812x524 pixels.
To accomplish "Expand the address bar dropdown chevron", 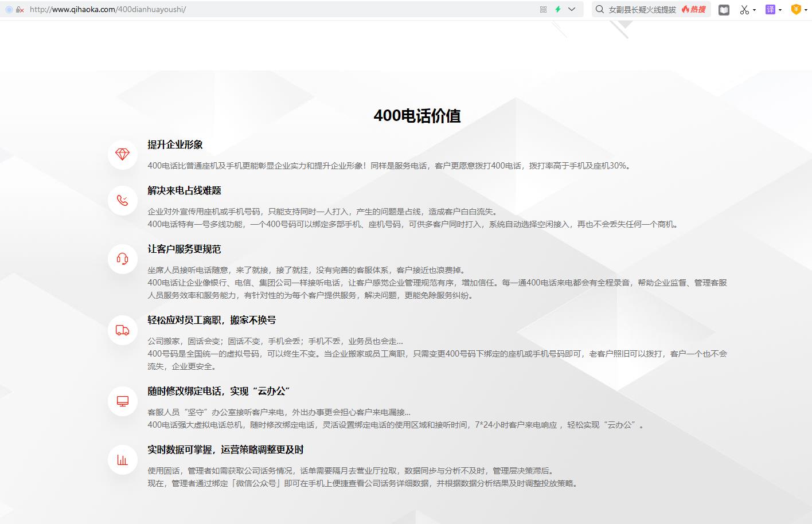I will pos(572,9).
